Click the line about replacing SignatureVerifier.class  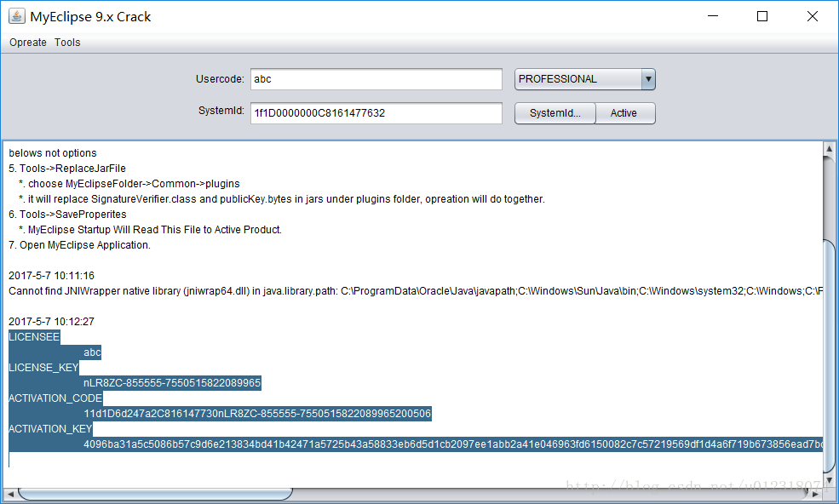[x=282, y=199]
